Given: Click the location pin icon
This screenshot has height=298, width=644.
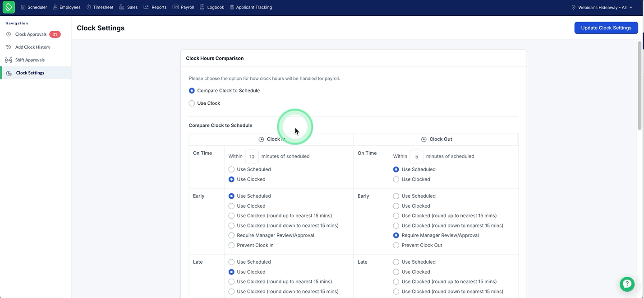Looking at the screenshot, I should [x=574, y=7].
